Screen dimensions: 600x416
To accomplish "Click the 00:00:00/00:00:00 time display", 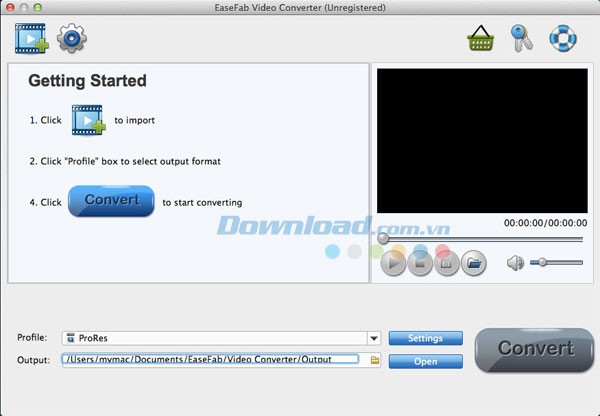I will 545,223.
